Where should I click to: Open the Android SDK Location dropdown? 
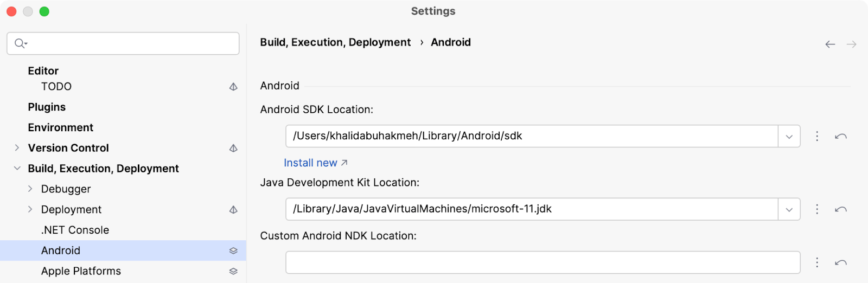point(789,136)
